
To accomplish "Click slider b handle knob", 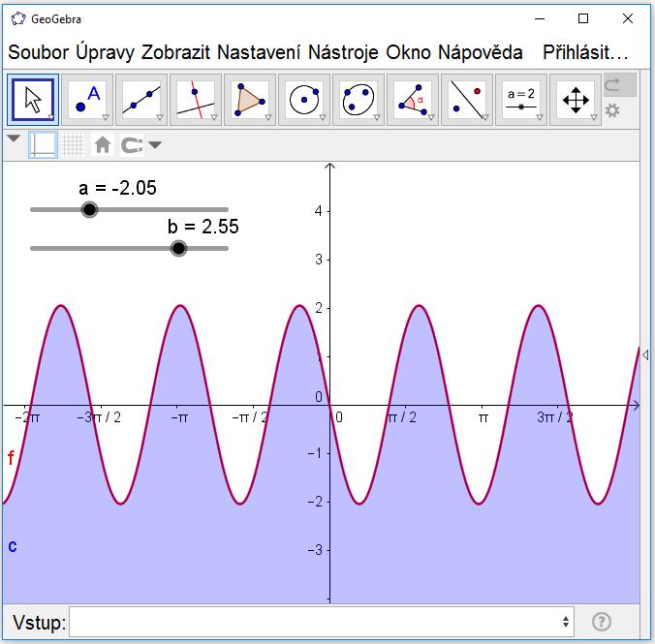I will click(179, 248).
